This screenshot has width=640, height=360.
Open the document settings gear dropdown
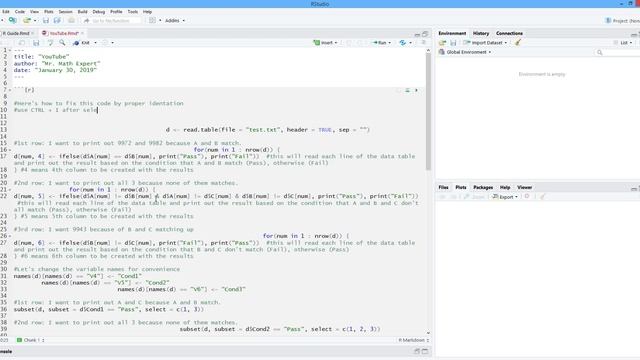(108, 43)
